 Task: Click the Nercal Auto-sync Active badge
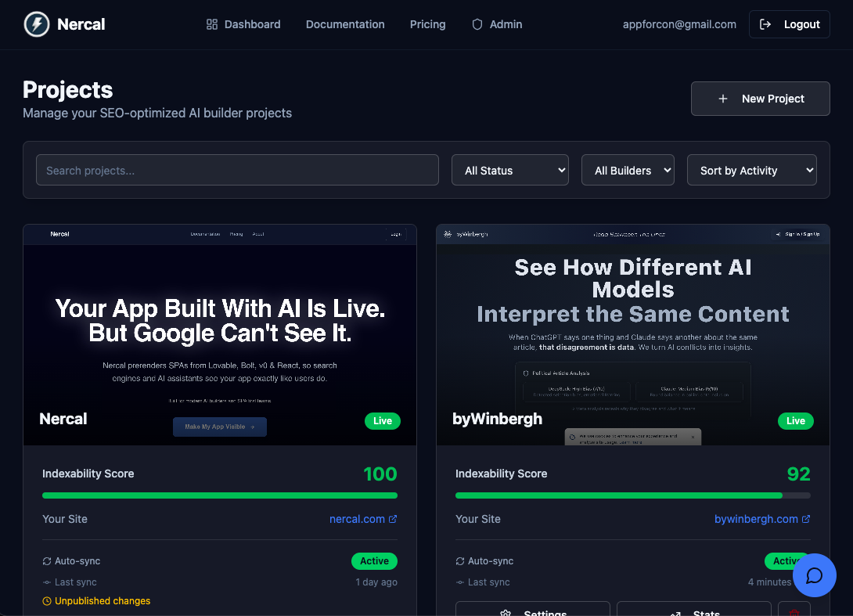(374, 561)
